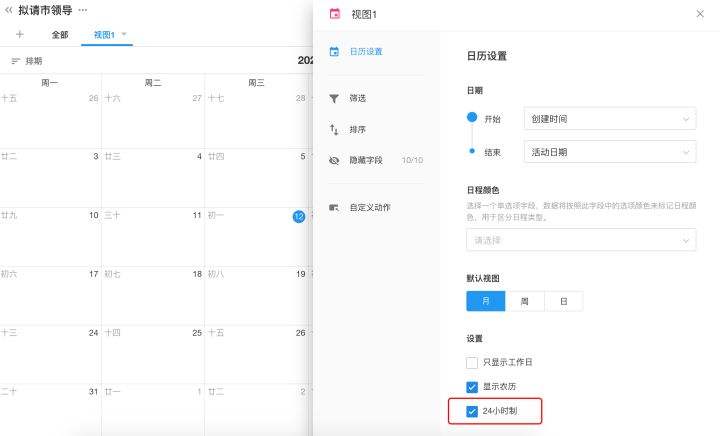720x436 pixels.
Task: Set default view to 周
Action: pos(524,301)
